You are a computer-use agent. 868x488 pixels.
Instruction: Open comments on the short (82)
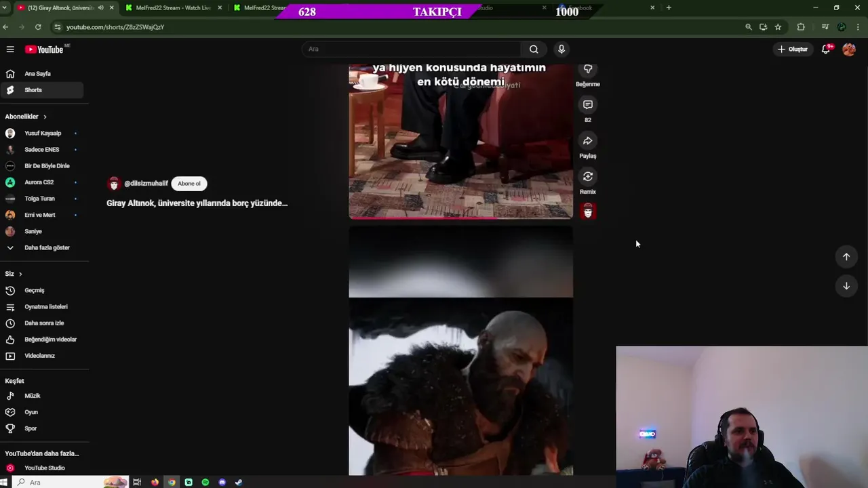point(588,105)
